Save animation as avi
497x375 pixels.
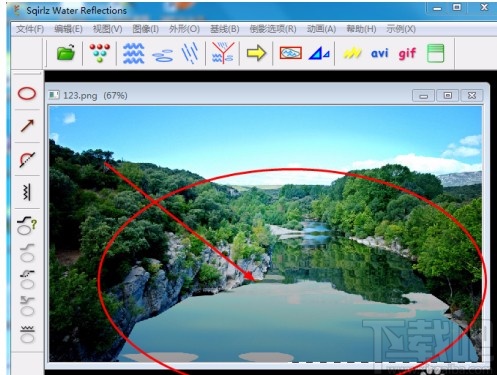click(380, 53)
